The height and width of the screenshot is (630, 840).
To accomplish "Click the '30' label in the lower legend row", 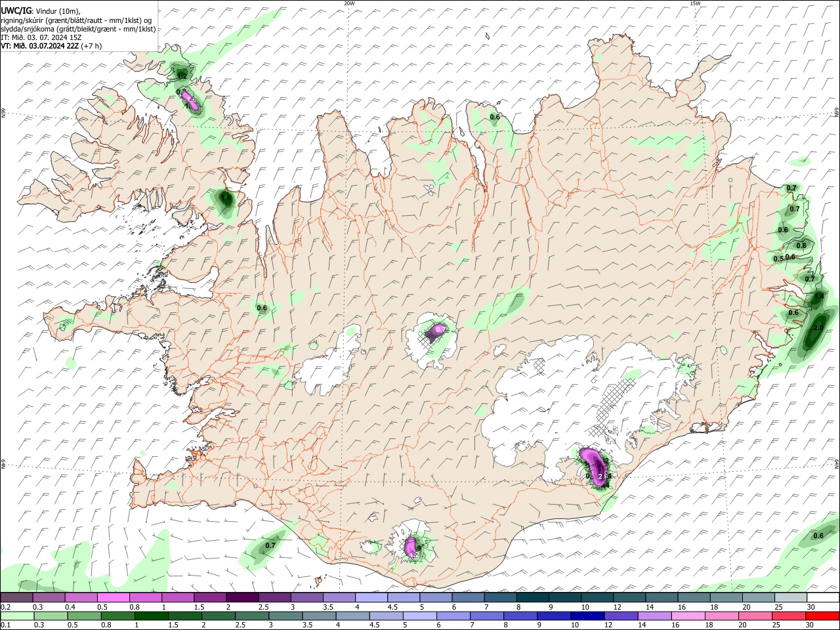I will tap(810, 625).
